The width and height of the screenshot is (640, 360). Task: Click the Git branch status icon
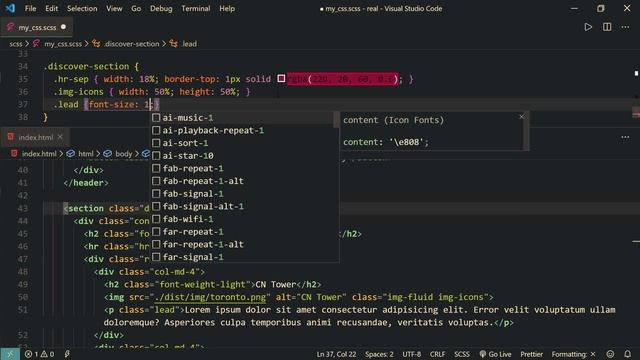[x=67, y=354]
